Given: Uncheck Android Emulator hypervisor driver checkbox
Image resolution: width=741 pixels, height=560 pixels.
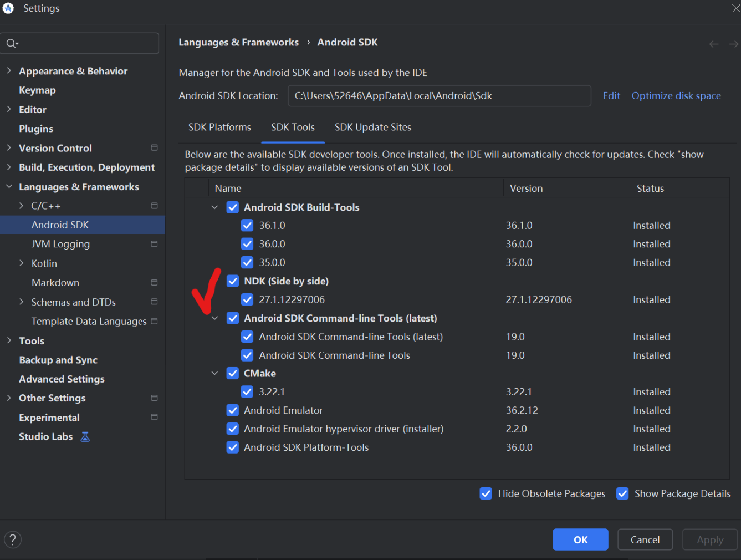Looking at the screenshot, I should click(x=233, y=429).
